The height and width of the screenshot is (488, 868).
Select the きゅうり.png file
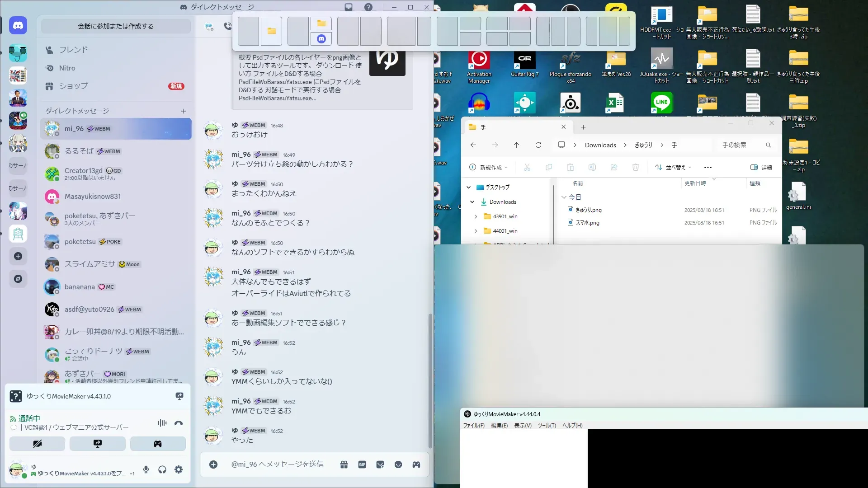point(588,210)
